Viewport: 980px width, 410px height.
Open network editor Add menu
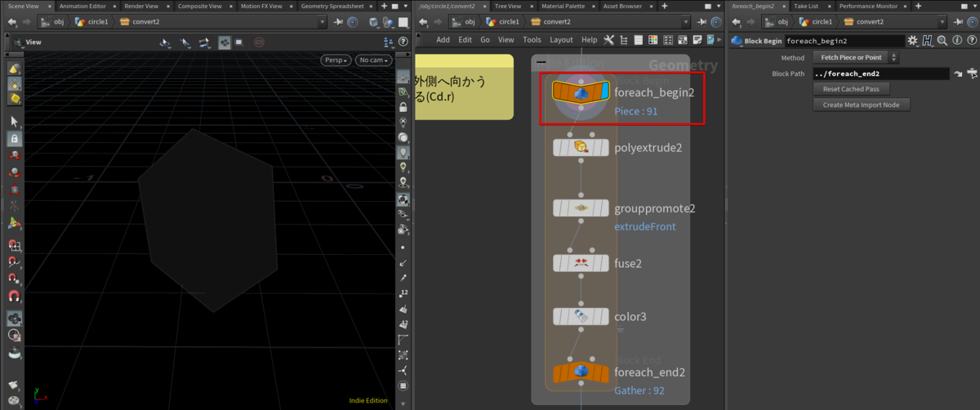443,39
